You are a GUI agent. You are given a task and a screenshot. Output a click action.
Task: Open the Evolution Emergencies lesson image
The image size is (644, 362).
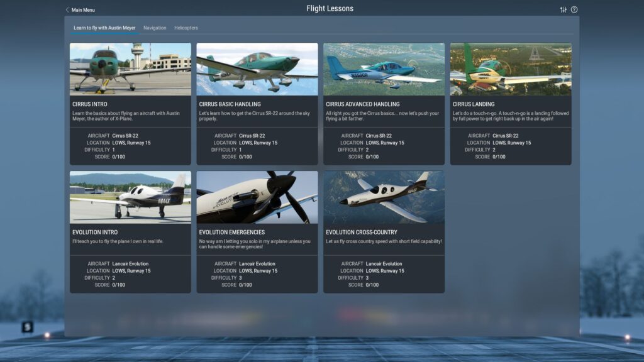coord(257,197)
